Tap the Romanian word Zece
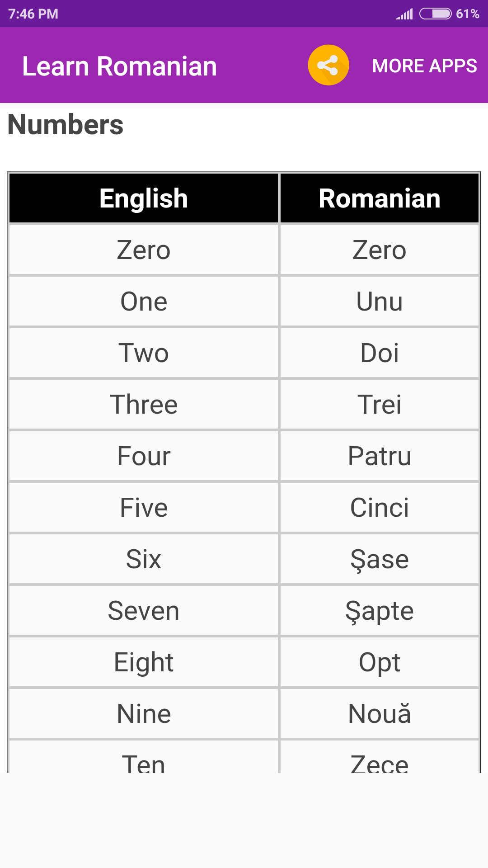Viewport: 488px width, 868px height. pyautogui.click(x=380, y=764)
